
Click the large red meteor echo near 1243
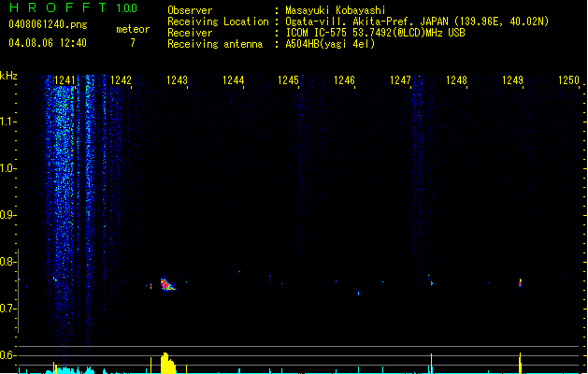pyautogui.click(x=166, y=285)
